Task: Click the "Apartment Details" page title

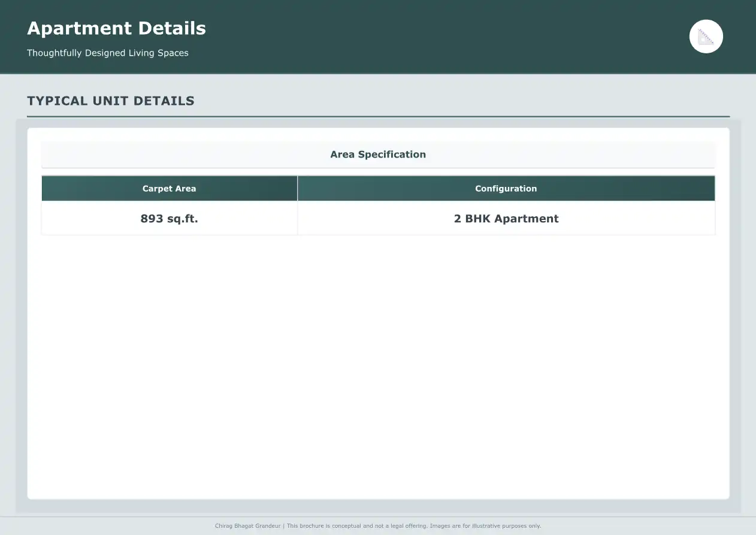Action: tap(116, 28)
